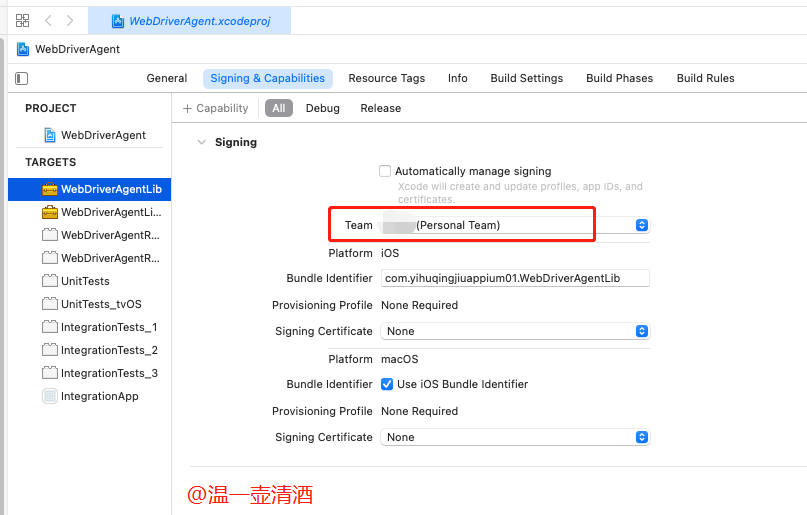Open the Resource Tags tab
Viewport: 807px width, 515px height.
[x=387, y=78]
